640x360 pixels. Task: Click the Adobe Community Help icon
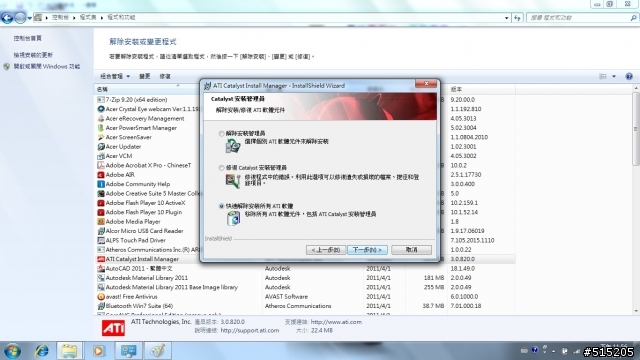[x=101, y=184]
